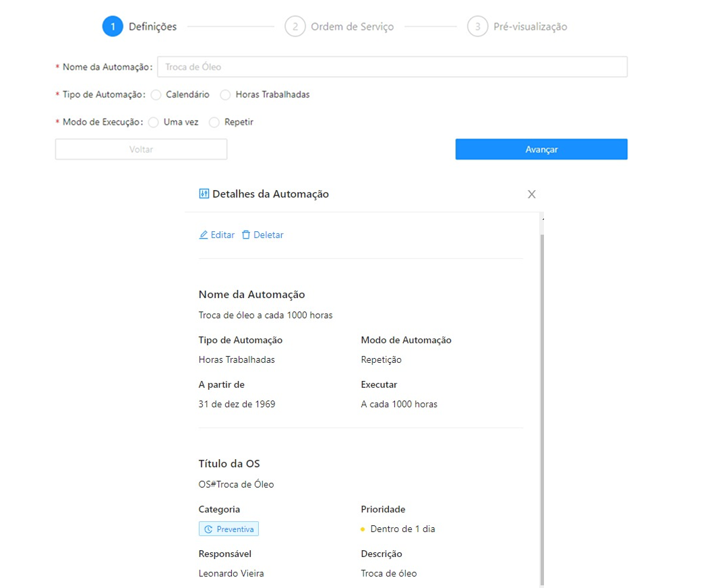Click the Preventiva category tag
Viewport: 728px width, 588px height.
click(x=229, y=529)
